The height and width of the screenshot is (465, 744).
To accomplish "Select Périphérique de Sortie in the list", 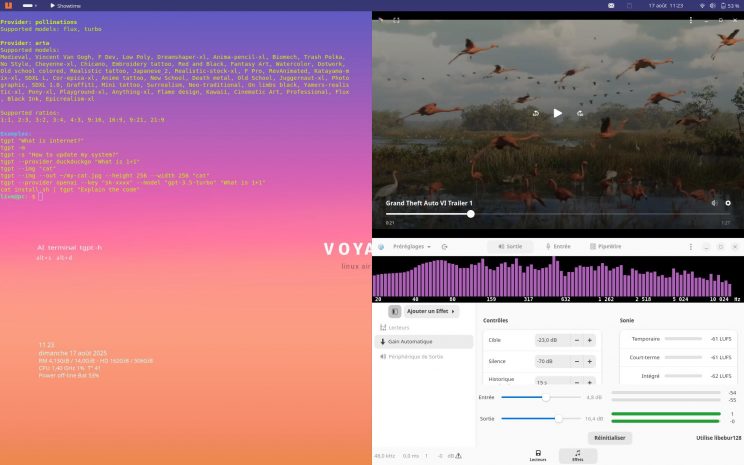I will 424,357.
